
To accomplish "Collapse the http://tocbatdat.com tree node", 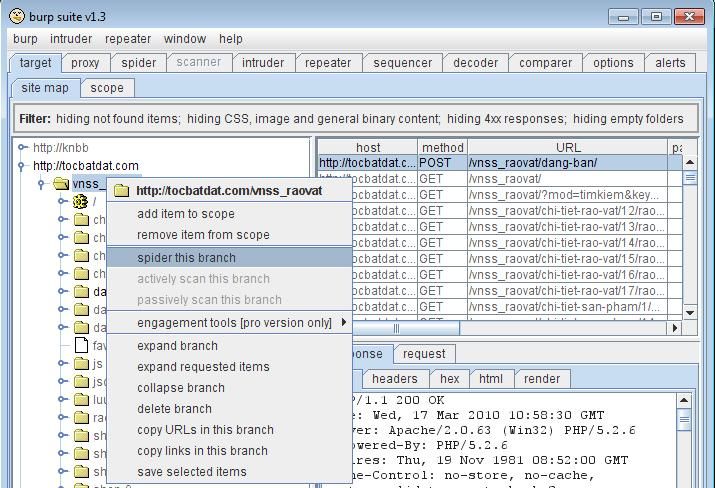I will [23, 166].
